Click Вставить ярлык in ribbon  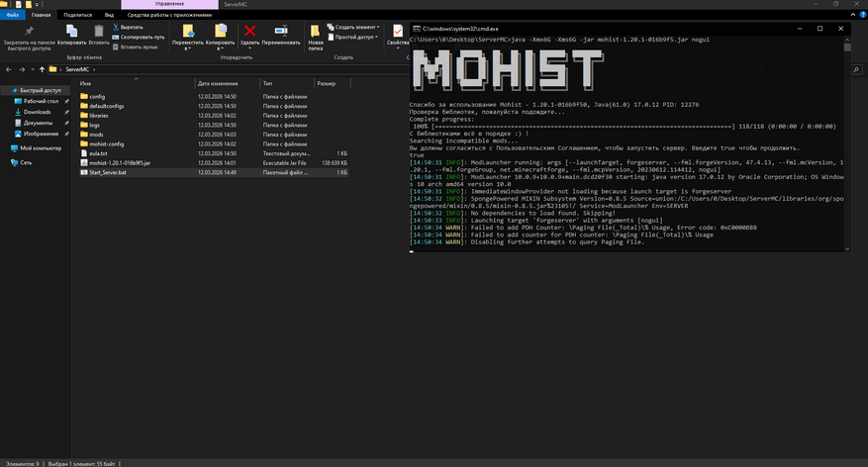pyautogui.click(x=135, y=47)
